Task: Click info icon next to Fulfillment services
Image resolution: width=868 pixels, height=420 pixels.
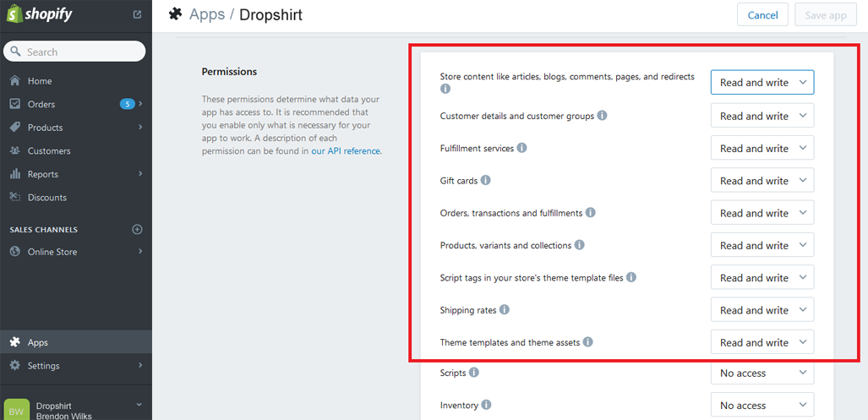Action: click(x=521, y=148)
